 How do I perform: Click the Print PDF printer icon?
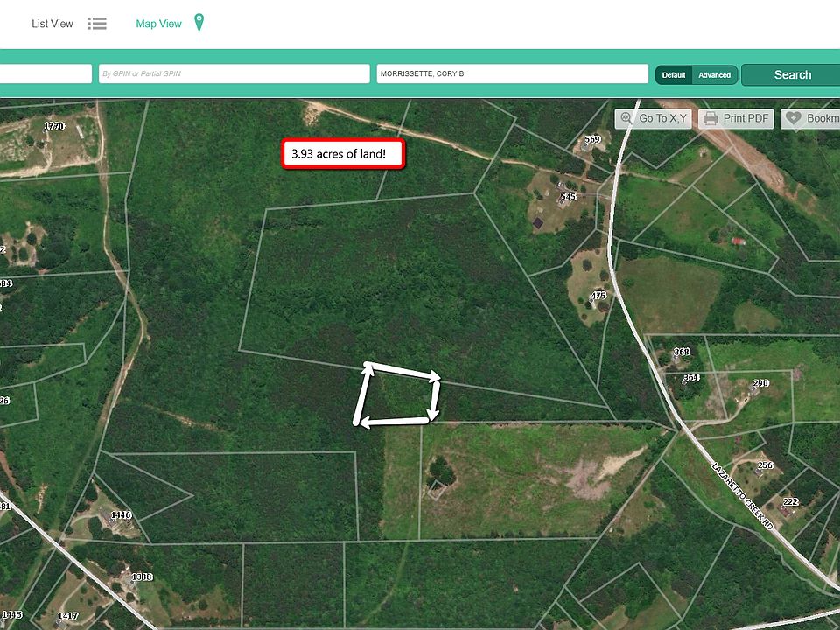(710, 118)
